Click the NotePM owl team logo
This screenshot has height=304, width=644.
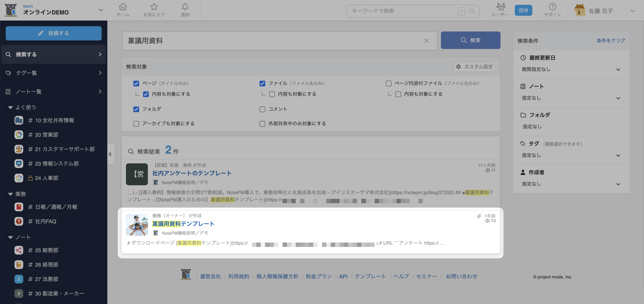click(x=11, y=10)
